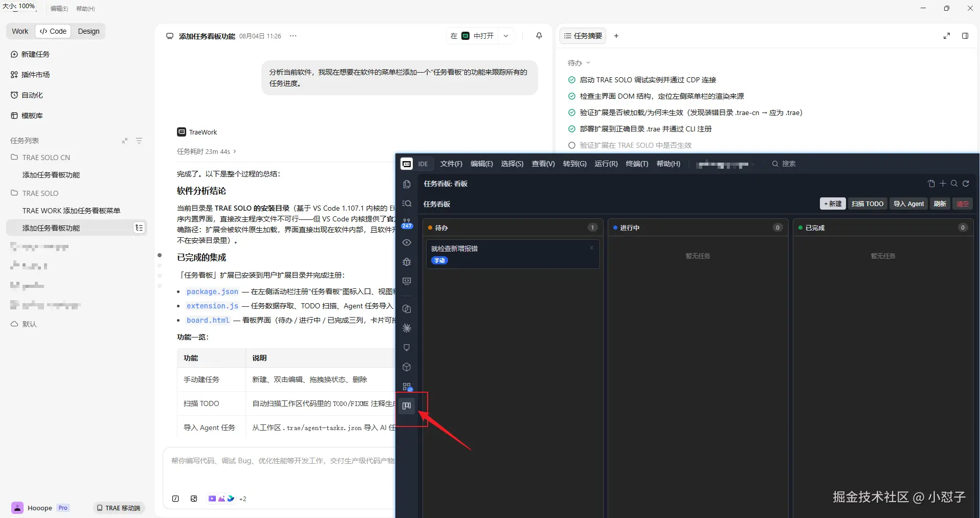980x518 pixels.
Task: Select the Code mode
Action: click(53, 31)
